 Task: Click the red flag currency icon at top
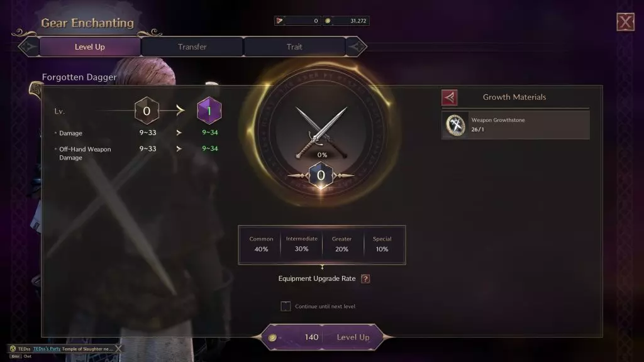pyautogui.click(x=280, y=21)
